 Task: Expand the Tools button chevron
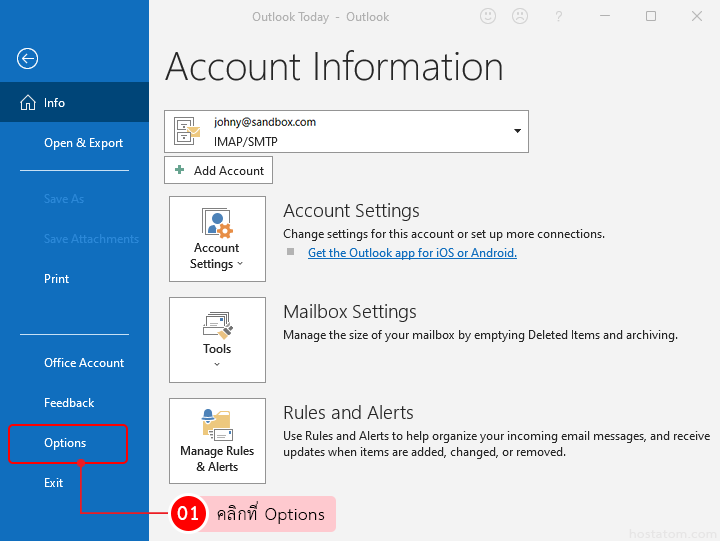pyautogui.click(x=217, y=365)
